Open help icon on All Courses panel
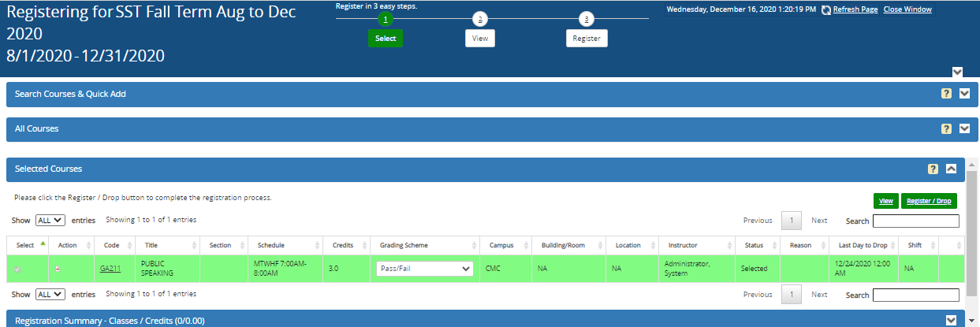Viewport: 980px width, 327px height. 946,129
